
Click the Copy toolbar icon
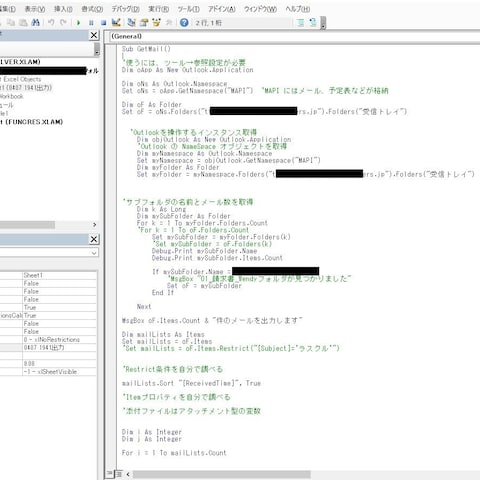click(x=11, y=23)
